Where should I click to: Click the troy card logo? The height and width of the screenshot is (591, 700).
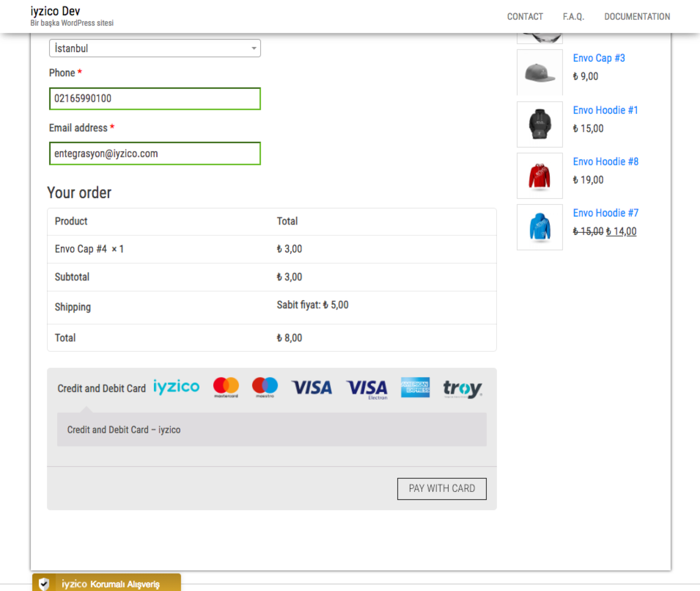pos(462,389)
